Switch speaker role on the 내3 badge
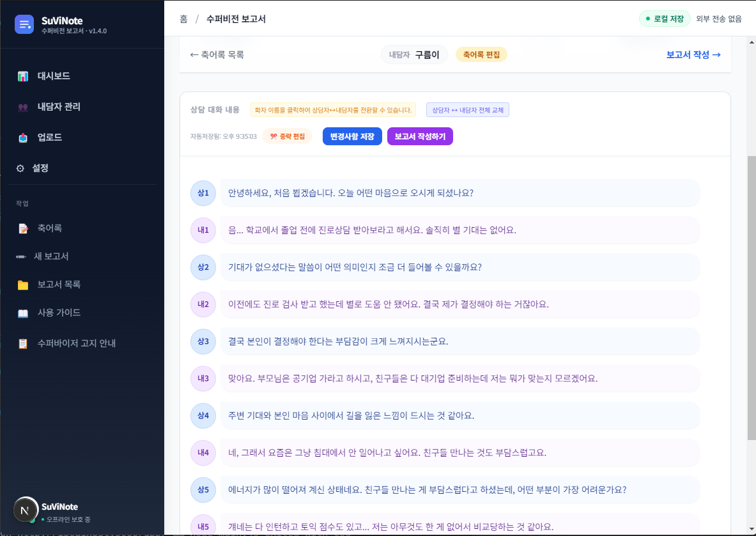The height and width of the screenshot is (536, 756). pos(203,379)
